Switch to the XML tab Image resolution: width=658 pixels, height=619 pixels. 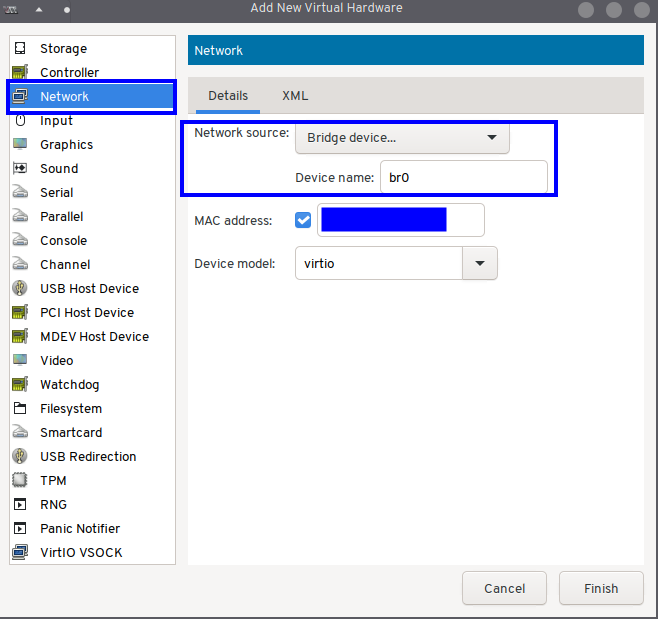(x=295, y=96)
